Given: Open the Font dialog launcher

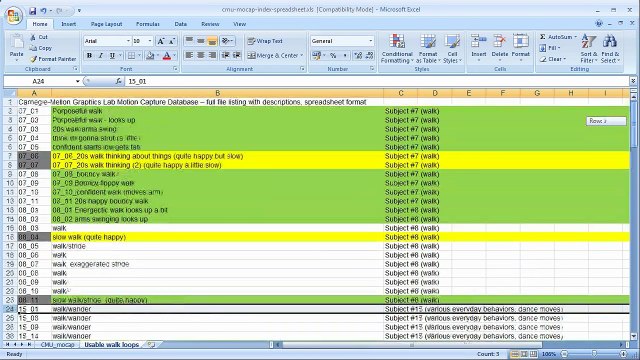Looking at the screenshot, I should (176, 69).
